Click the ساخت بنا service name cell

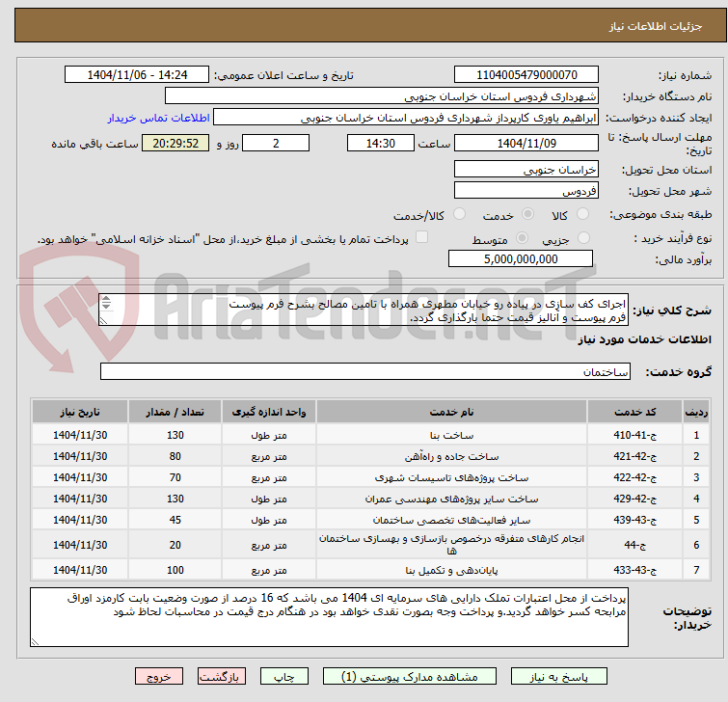(x=451, y=435)
